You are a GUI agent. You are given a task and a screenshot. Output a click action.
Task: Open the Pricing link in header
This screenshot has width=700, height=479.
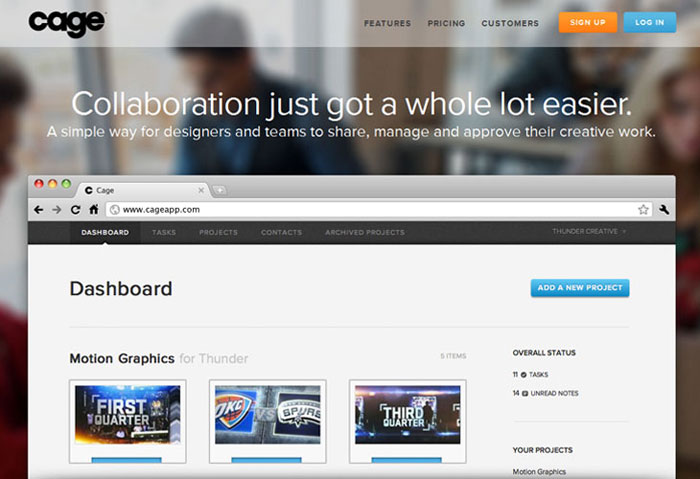(x=446, y=23)
